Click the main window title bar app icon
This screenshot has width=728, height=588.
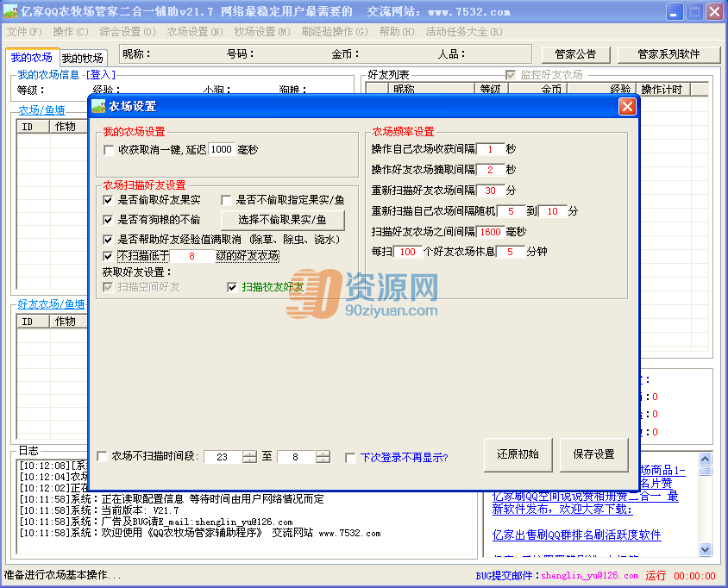[10, 11]
